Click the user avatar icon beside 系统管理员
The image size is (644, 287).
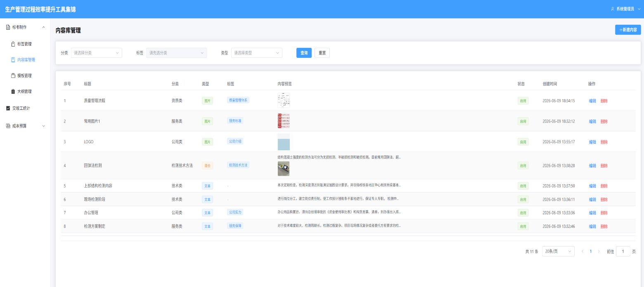(613, 9)
